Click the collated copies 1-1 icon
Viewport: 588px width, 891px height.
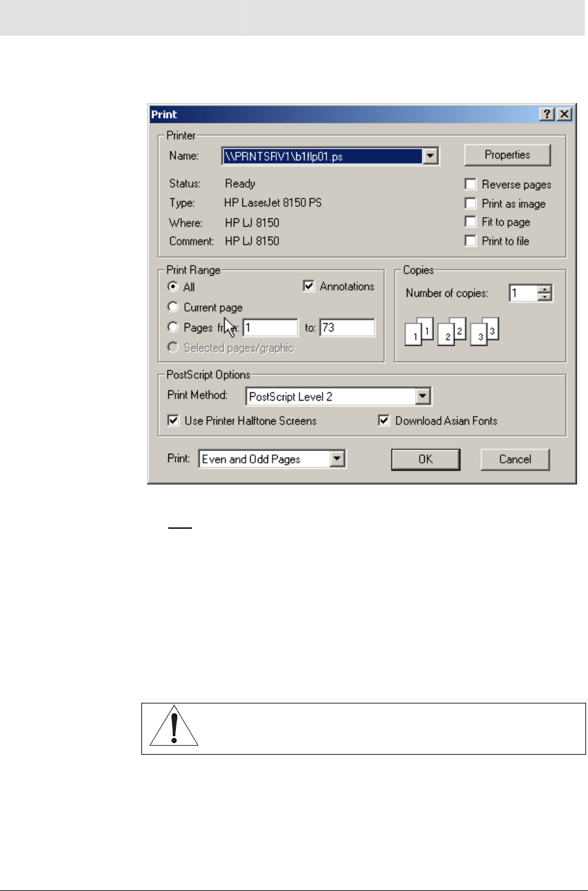(x=420, y=331)
